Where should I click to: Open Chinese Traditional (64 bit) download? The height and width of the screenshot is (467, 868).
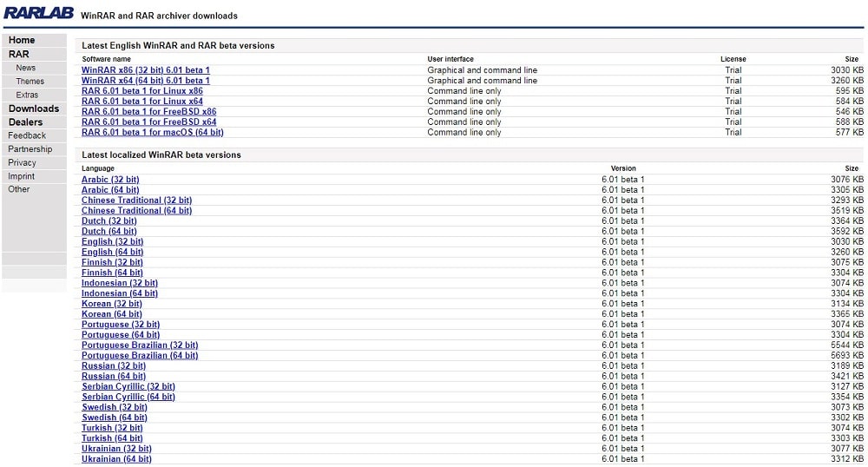coord(137,211)
